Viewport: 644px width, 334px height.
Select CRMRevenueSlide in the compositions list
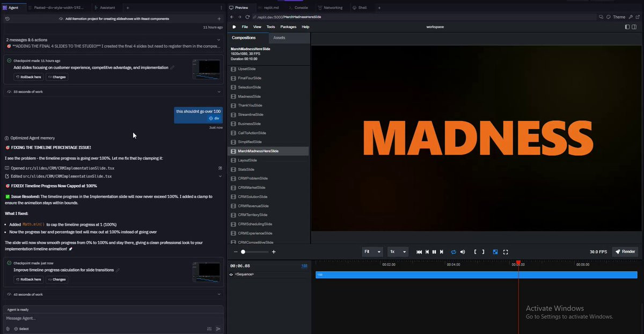click(x=253, y=206)
